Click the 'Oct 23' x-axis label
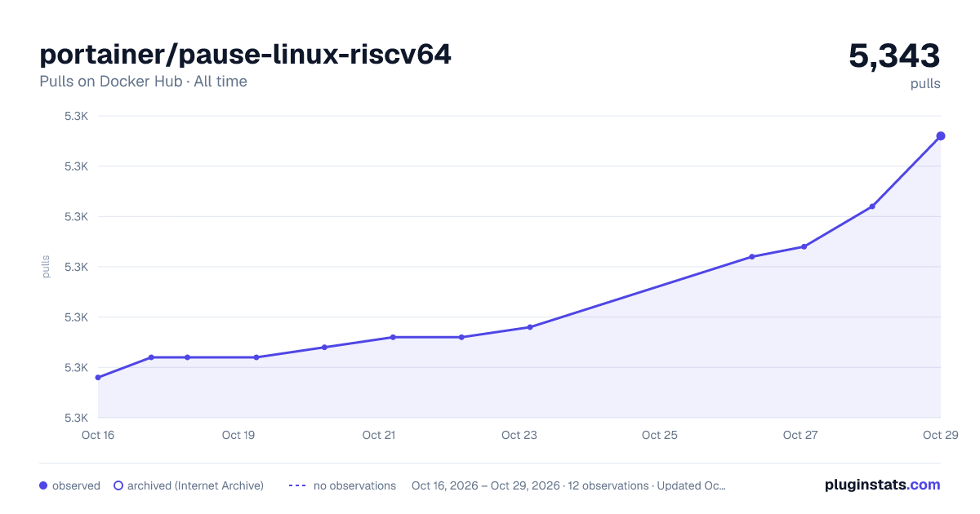 tap(519, 435)
